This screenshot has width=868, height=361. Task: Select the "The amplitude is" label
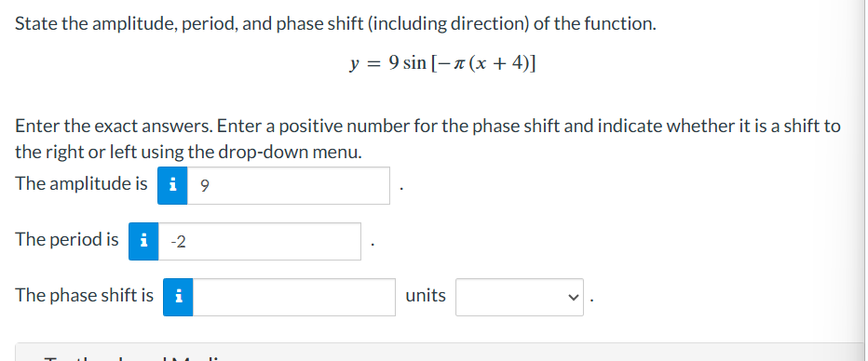coord(81,183)
